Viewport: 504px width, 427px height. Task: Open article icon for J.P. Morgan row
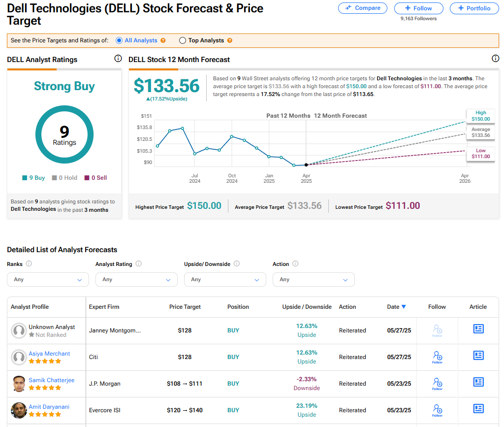[x=478, y=382]
